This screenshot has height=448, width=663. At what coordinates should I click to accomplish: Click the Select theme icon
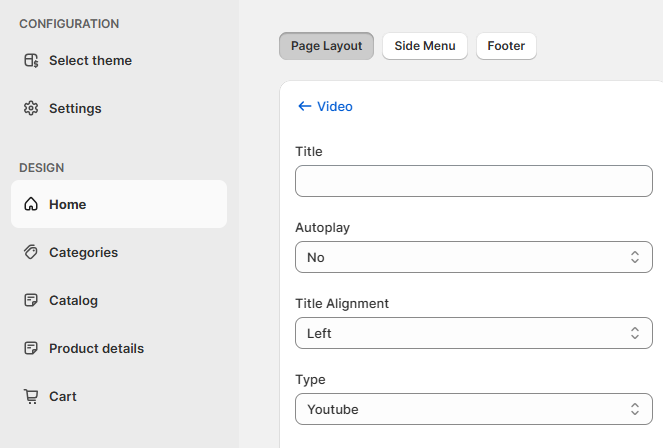pyautogui.click(x=31, y=60)
